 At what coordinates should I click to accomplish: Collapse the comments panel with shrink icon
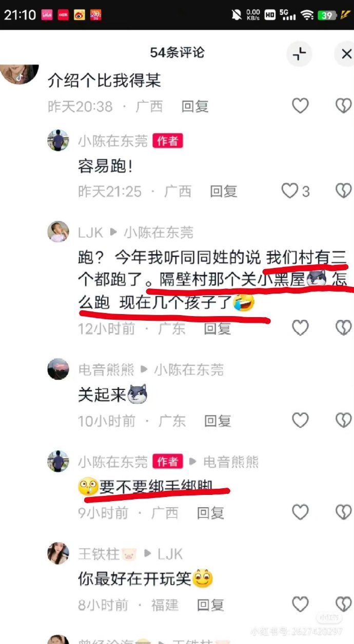pyautogui.click(x=299, y=54)
